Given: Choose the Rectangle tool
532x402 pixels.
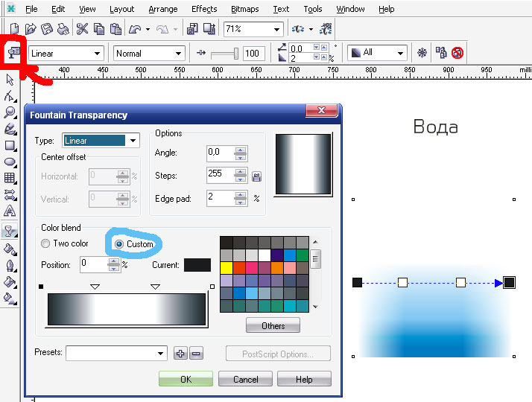Looking at the screenshot, I should pos(10,146).
